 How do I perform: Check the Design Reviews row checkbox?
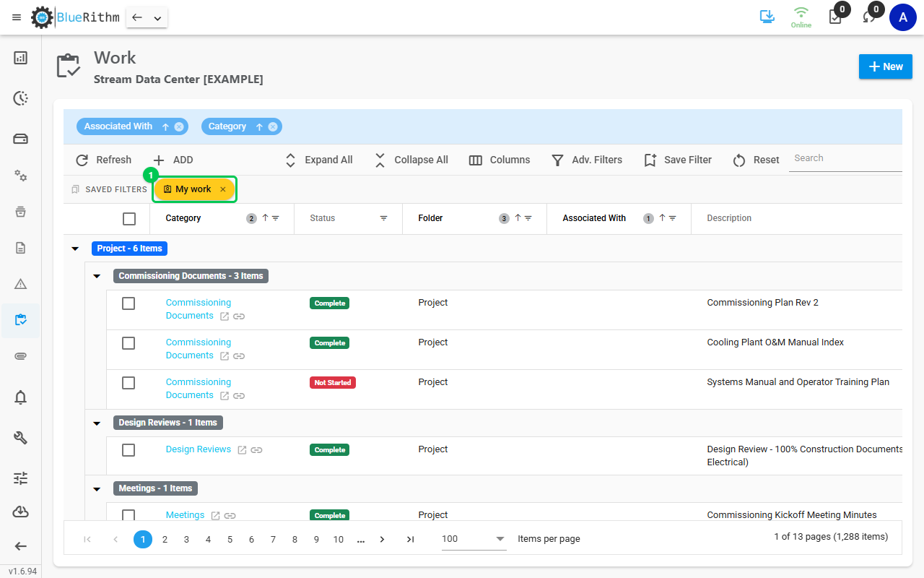(128, 450)
